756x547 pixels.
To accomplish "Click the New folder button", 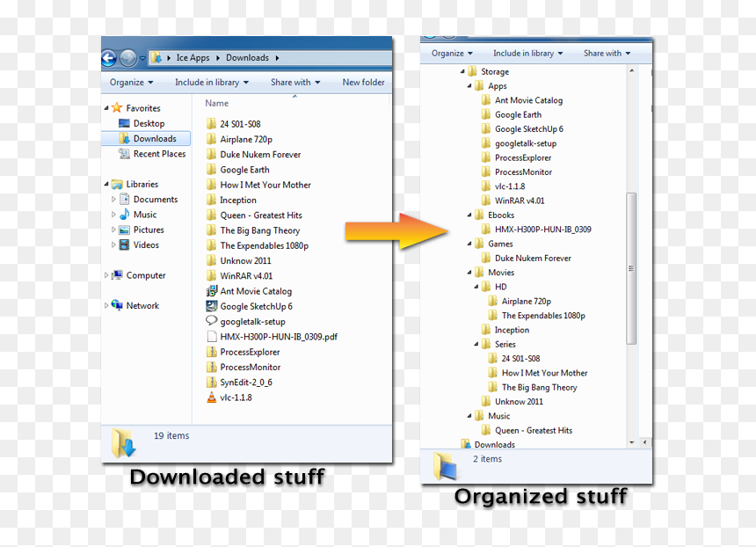I will point(364,83).
